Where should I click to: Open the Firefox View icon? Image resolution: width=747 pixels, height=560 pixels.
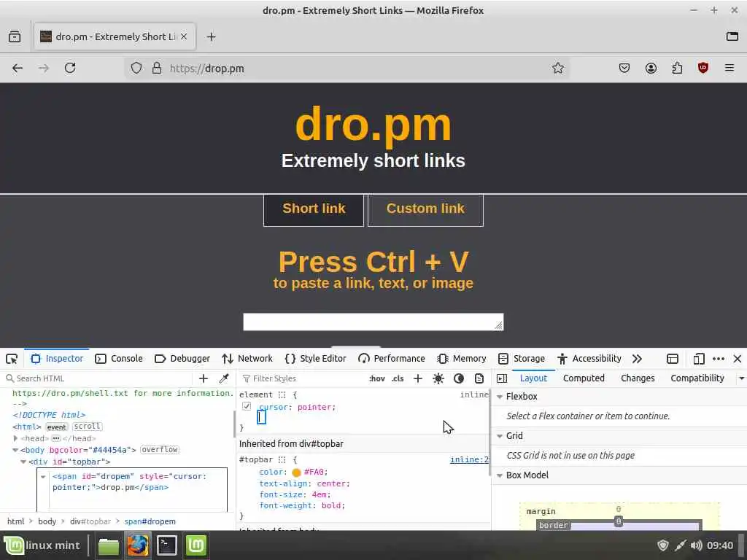[15, 36]
